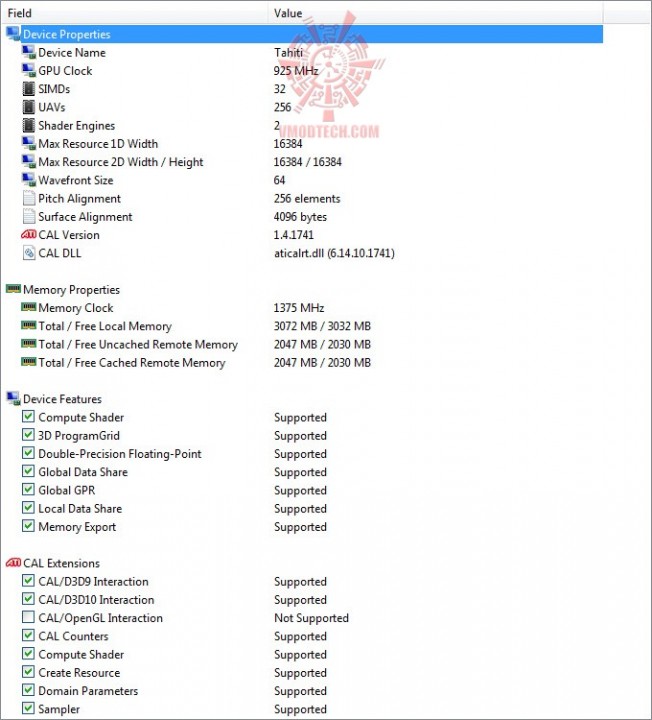Click the chip icon beside Shader Engines
This screenshot has height=720, width=652.
click(x=28, y=125)
